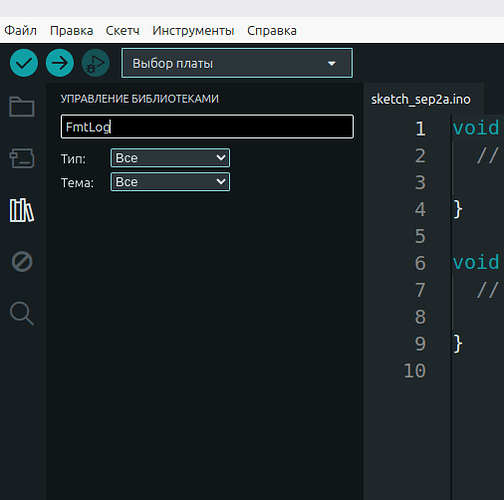
Task: Click the library search field containing FmtLog
Action: (207, 127)
